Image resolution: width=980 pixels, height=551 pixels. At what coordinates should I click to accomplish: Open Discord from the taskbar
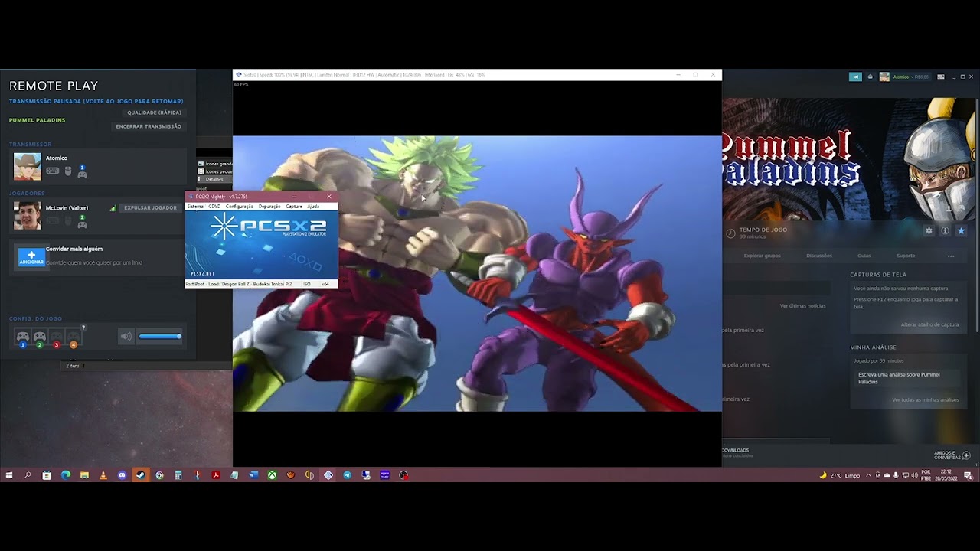[x=122, y=475]
